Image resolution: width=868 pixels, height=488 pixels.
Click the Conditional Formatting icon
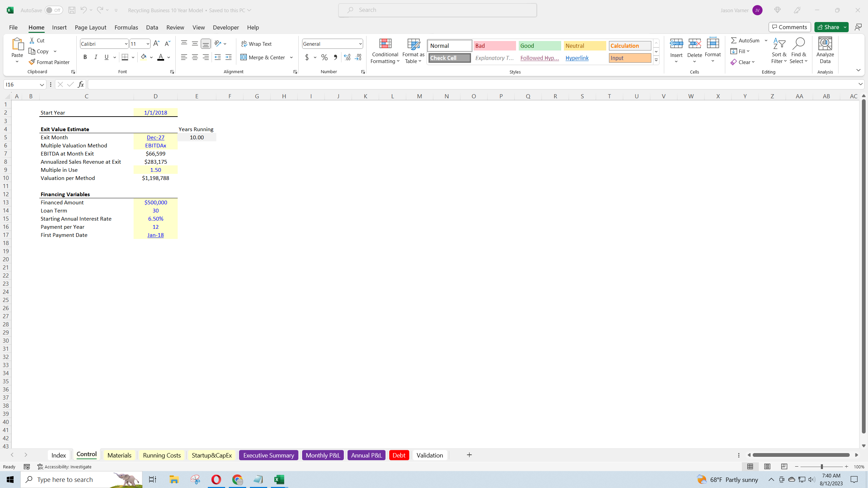(385, 44)
